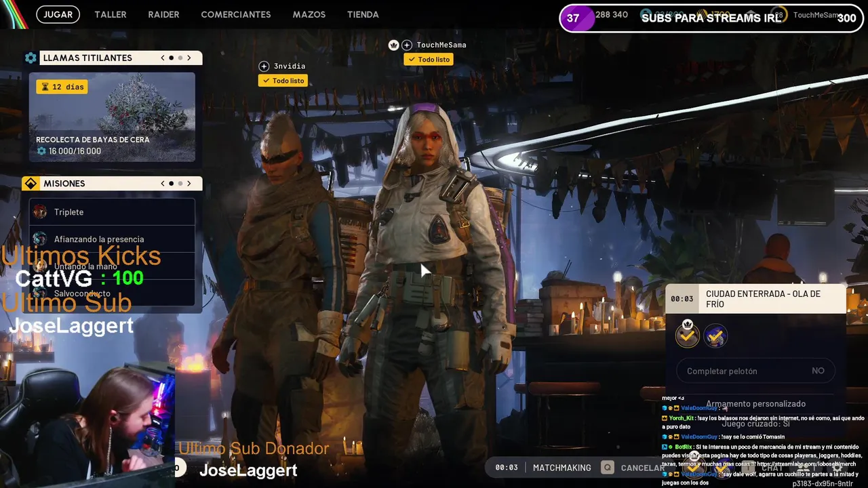The width and height of the screenshot is (868, 488).
Task: Click the Yorch_Kit chat username
Action: [x=681, y=418]
